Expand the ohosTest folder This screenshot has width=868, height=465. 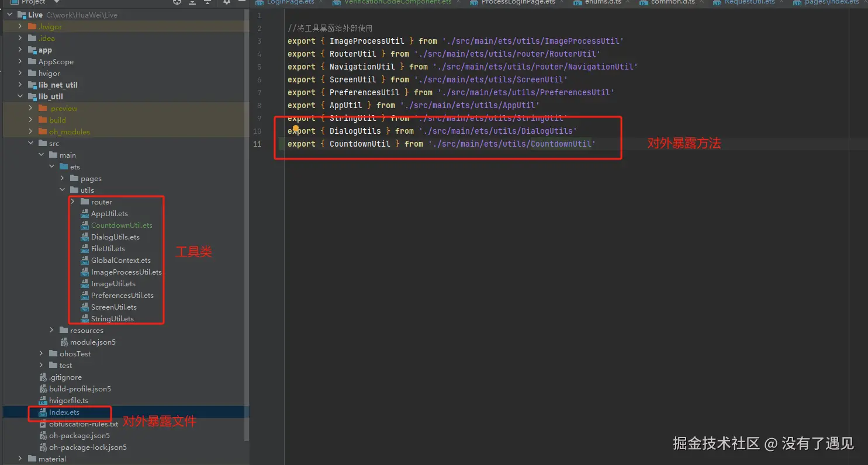[x=42, y=354]
